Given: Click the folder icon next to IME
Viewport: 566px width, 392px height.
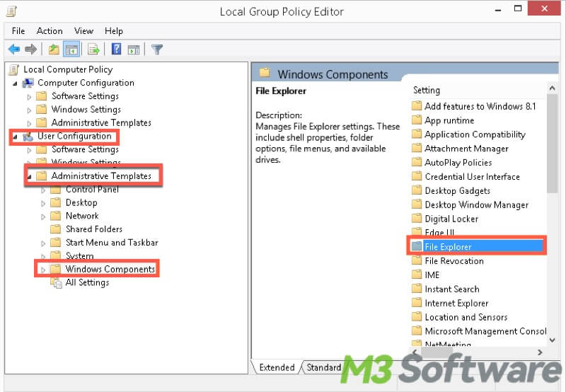Looking at the screenshot, I should coord(417,275).
